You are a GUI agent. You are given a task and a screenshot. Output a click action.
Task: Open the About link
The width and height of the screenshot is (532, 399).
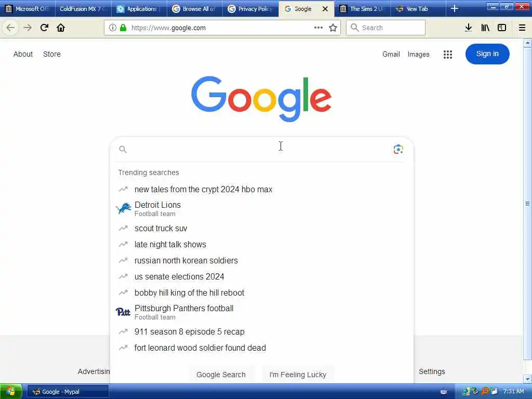(23, 54)
